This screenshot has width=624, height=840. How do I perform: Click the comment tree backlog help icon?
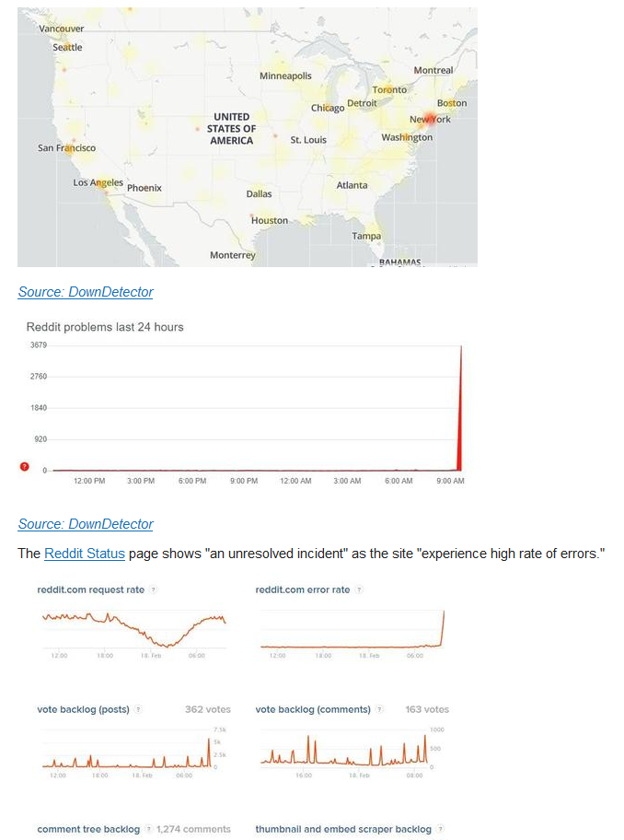point(148,830)
